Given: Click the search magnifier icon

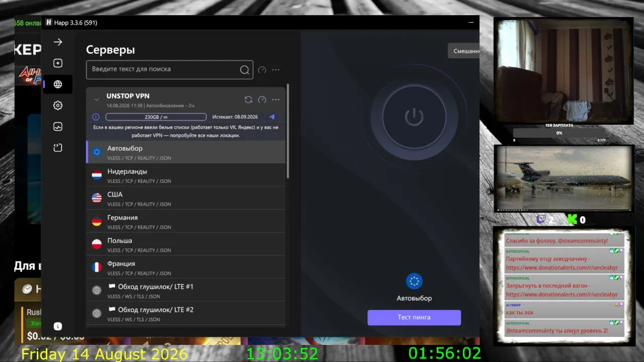Looking at the screenshot, I should tap(245, 70).
